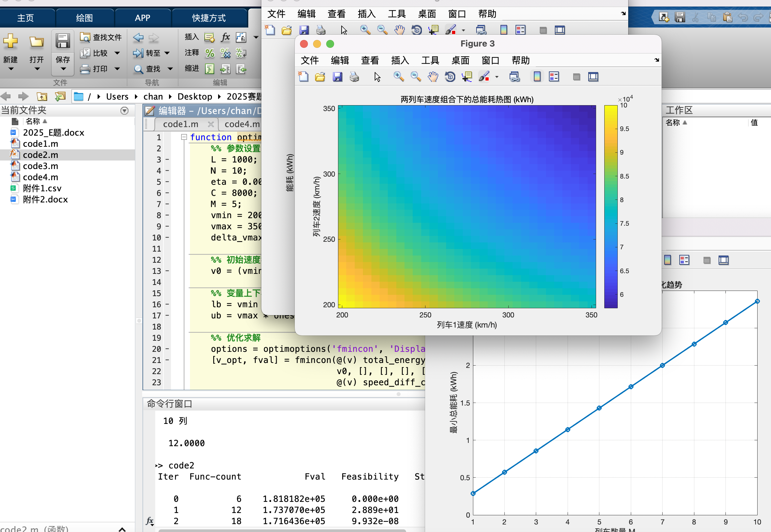Click the heatmap colorbar in Figure 3

[x=611, y=207]
